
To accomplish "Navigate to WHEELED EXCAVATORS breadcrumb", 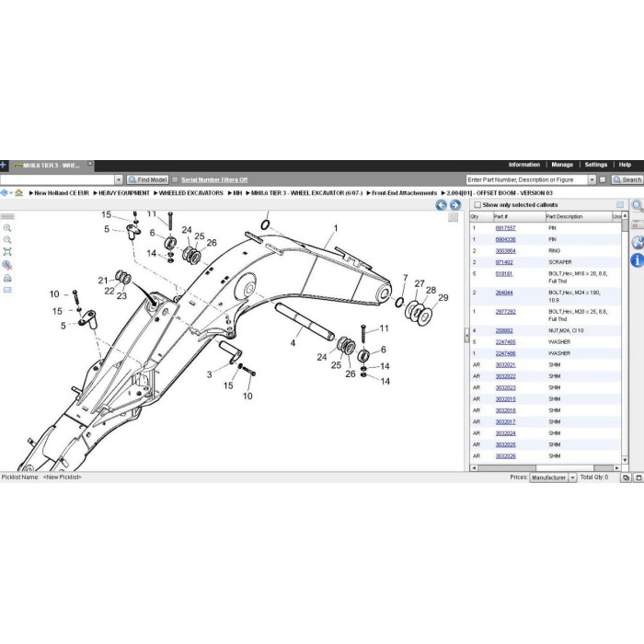I will tap(191, 193).
